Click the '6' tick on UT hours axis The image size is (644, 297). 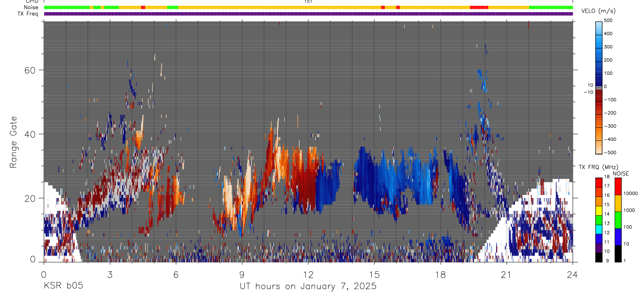tap(176, 274)
